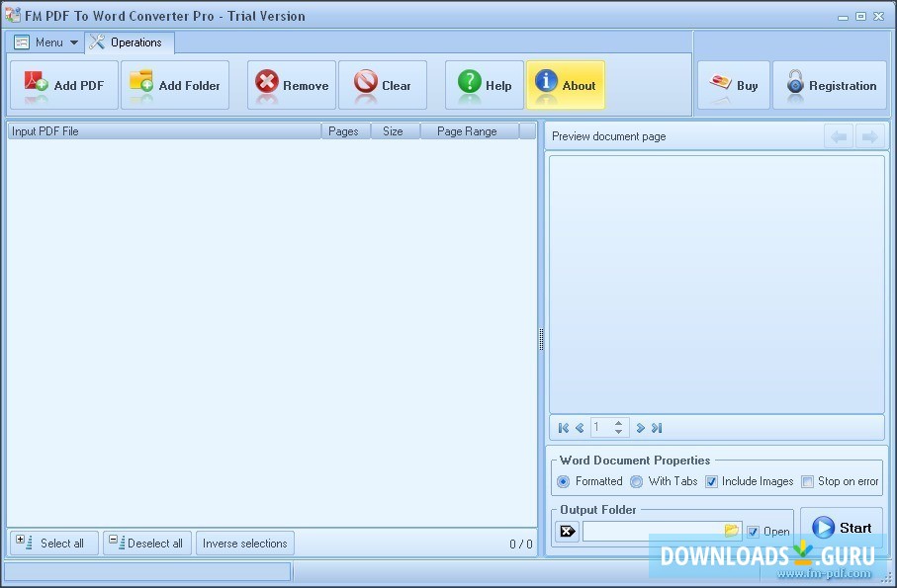Click the Add PDF toolbar button

(64, 85)
